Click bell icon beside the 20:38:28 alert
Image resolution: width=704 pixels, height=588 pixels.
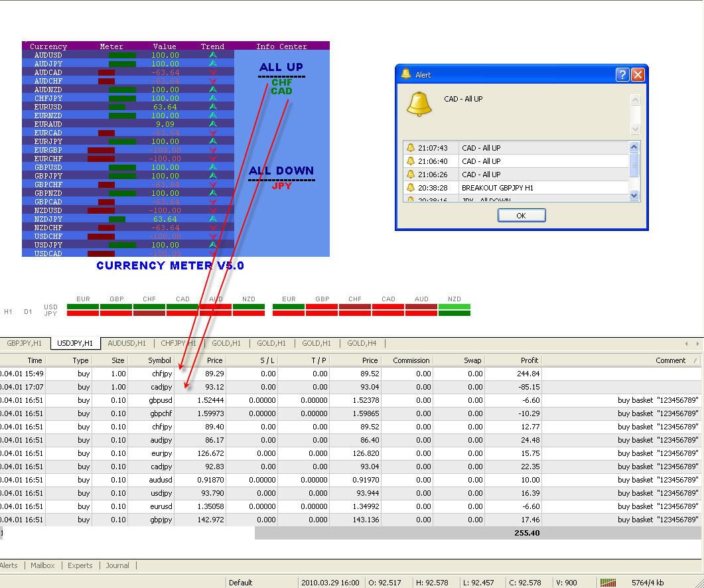click(x=410, y=187)
